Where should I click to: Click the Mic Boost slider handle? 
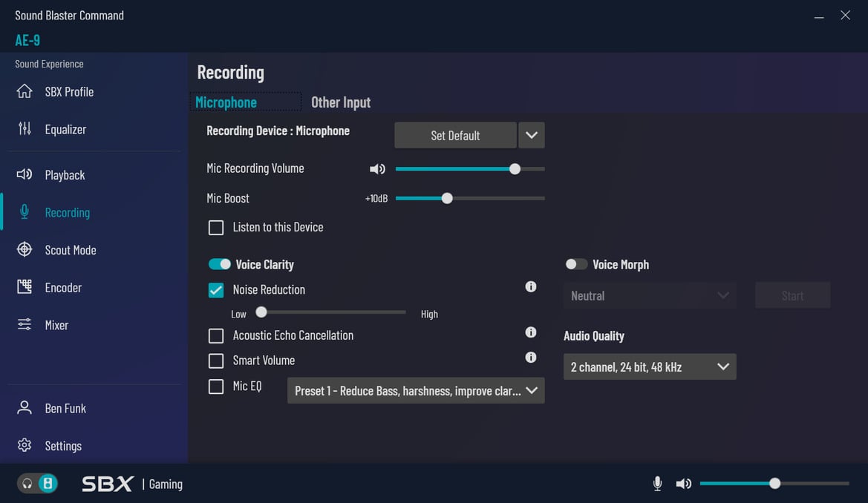click(447, 198)
